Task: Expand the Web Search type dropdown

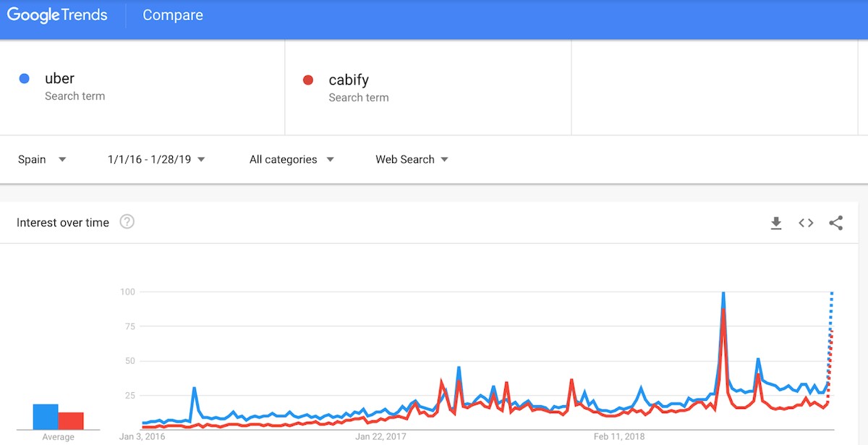Action: pyautogui.click(x=412, y=159)
